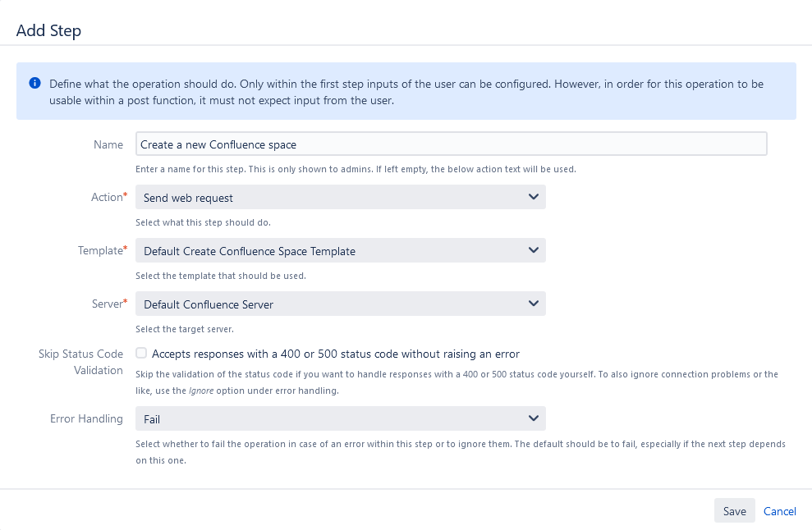Open the 'Send web request' Action dropdown
This screenshot has height=530, width=812.
[328, 197]
